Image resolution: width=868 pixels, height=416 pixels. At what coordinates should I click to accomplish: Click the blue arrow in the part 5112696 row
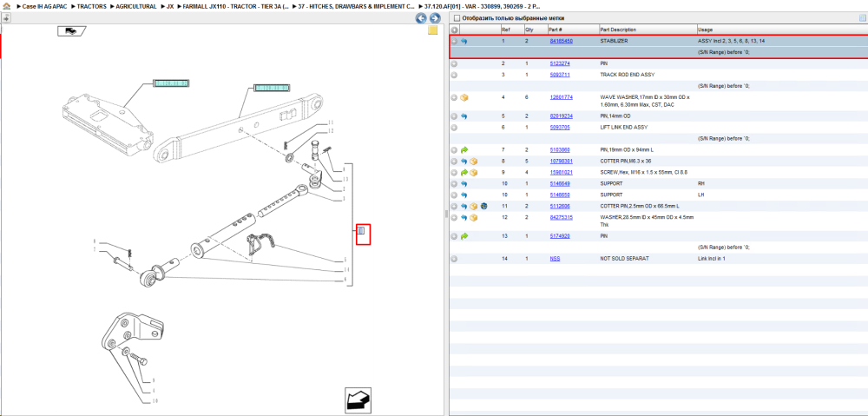pos(464,206)
